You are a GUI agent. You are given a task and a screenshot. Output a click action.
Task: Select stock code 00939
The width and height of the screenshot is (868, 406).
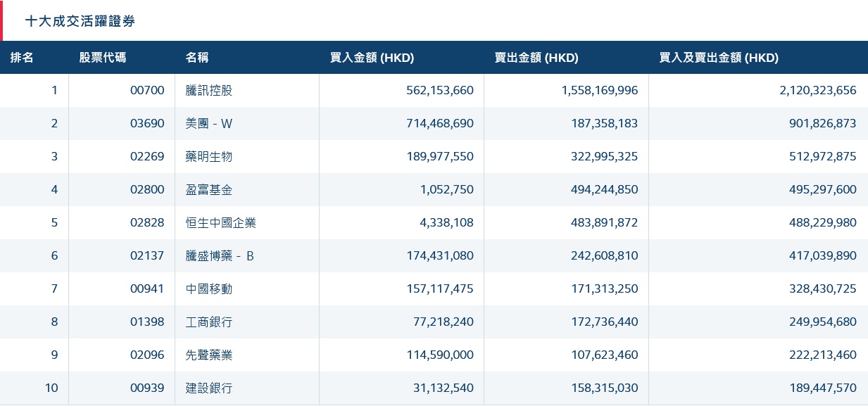click(x=147, y=388)
